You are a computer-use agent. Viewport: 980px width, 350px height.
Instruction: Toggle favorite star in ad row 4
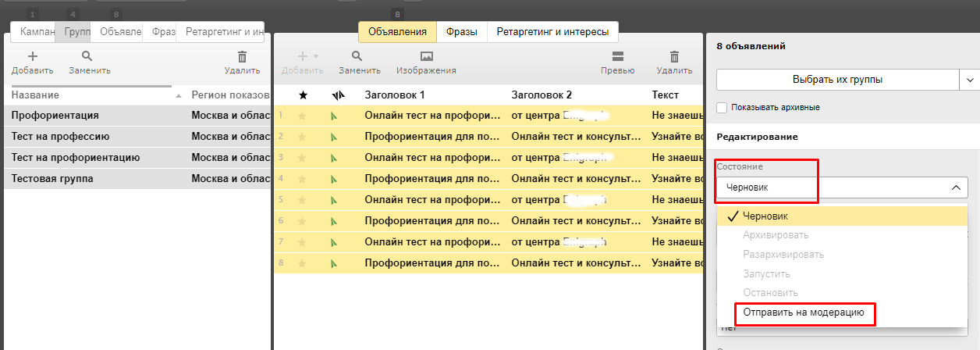coord(303,179)
